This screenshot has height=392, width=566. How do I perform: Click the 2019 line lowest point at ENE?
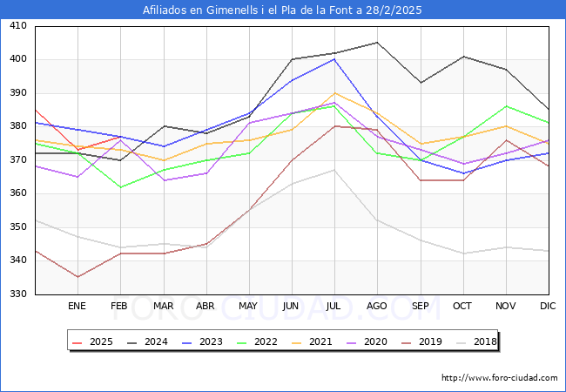click(x=77, y=277)
